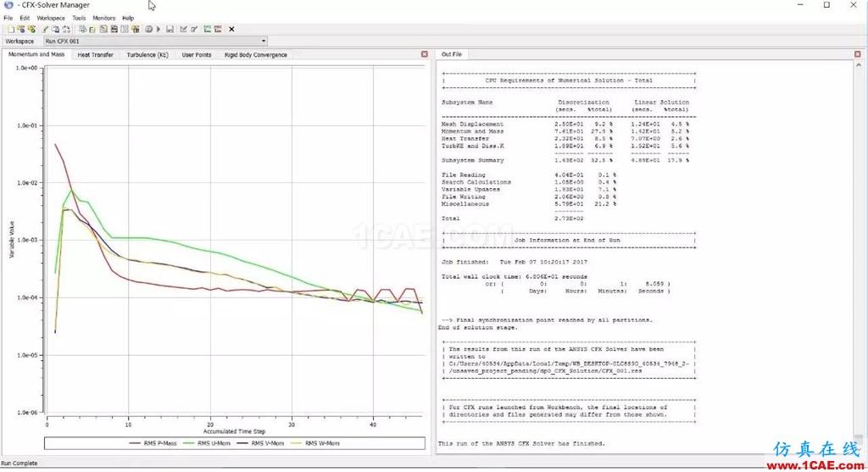The width and height of the screenshot is (868, 472).
Task: Click 'Total wall clock time' line
Action: tap(515, 276)
